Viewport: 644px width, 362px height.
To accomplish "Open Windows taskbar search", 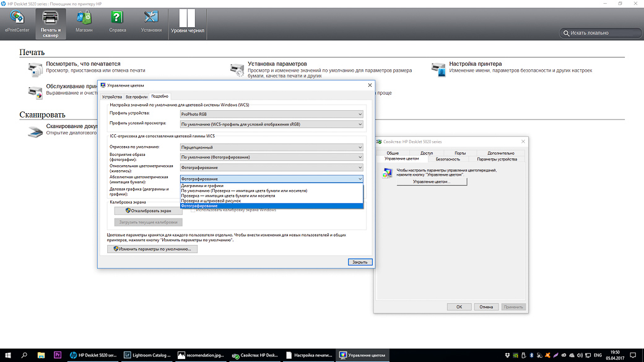I will [24, 355].
